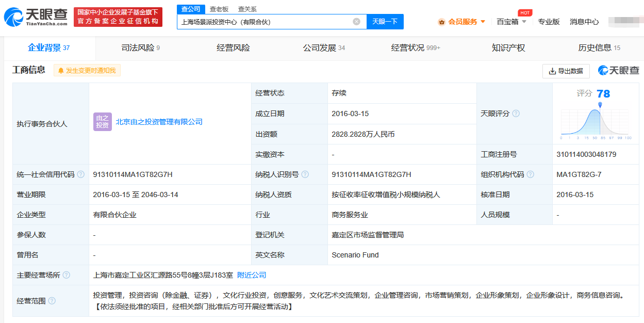Select the credit code 91310114MA1GT82G7H under 统一社会信用代码

133,174
